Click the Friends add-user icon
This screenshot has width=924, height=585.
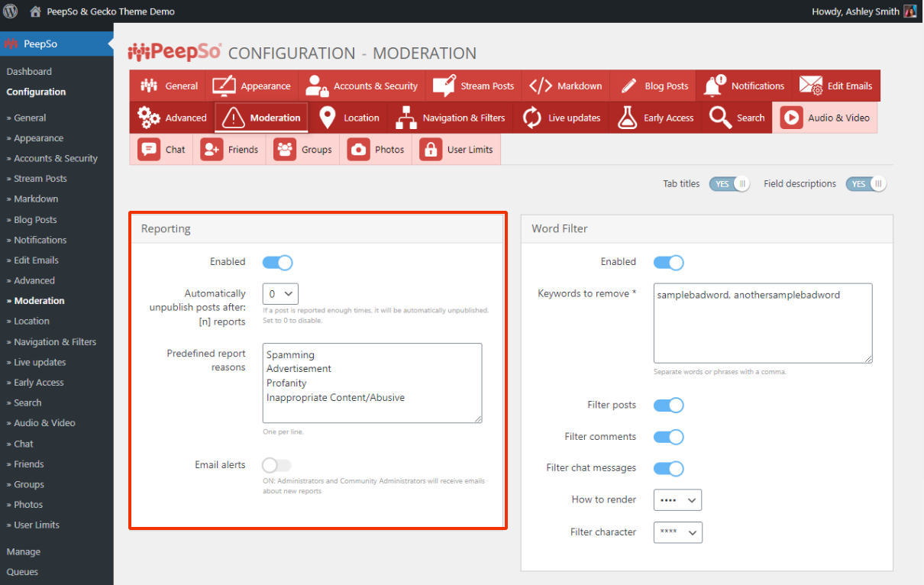[x=212, y=149]
